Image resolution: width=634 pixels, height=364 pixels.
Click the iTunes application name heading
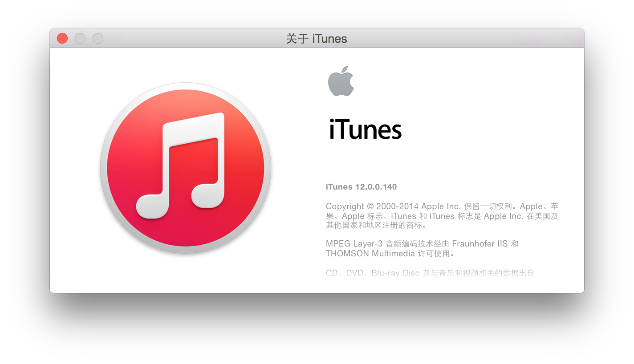pos(364,130)
